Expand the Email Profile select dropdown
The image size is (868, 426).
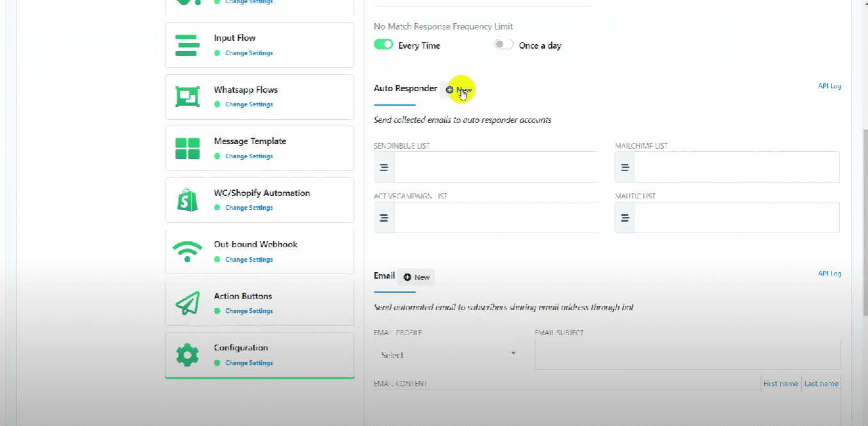click(x=446, y=354)
